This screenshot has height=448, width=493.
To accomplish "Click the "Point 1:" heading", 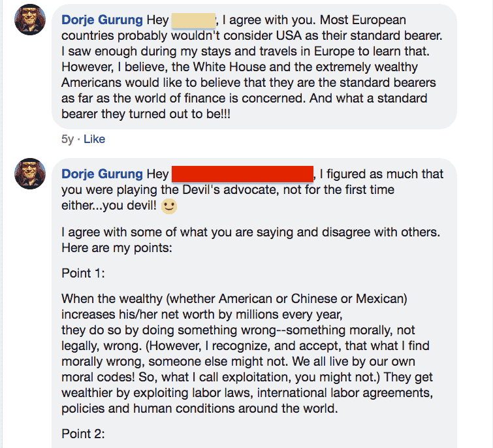I will pos(83,273).
